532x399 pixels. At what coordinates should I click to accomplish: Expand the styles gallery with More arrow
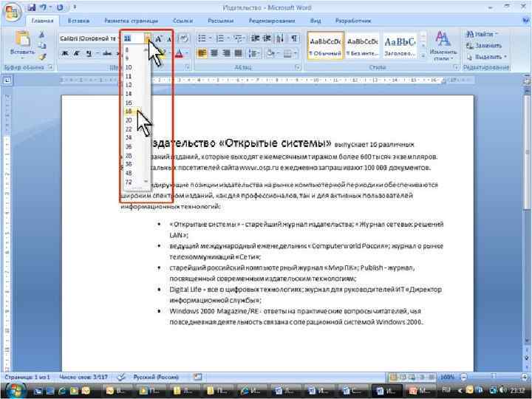coord(423,55)
